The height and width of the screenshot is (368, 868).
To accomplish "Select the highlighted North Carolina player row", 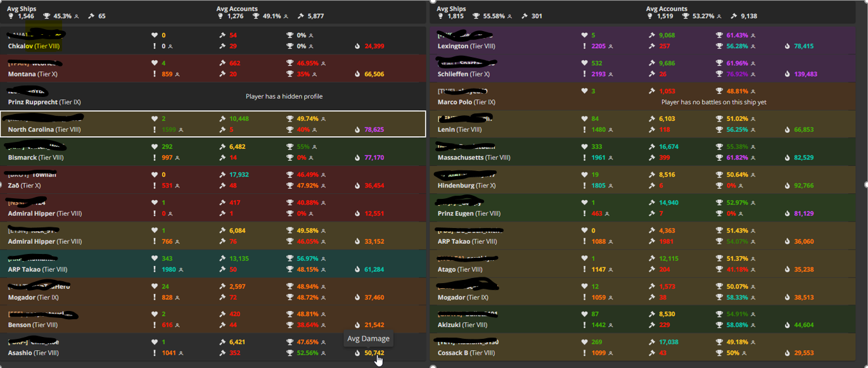I will pos(213,124).
